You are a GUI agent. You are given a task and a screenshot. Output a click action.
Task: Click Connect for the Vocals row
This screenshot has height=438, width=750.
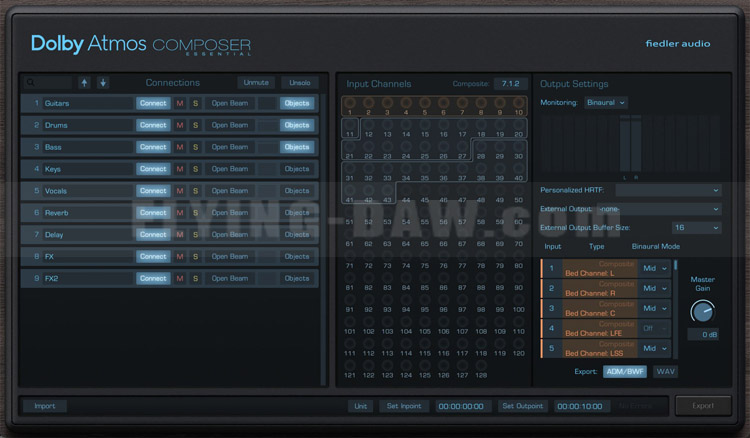click(153, 191)
